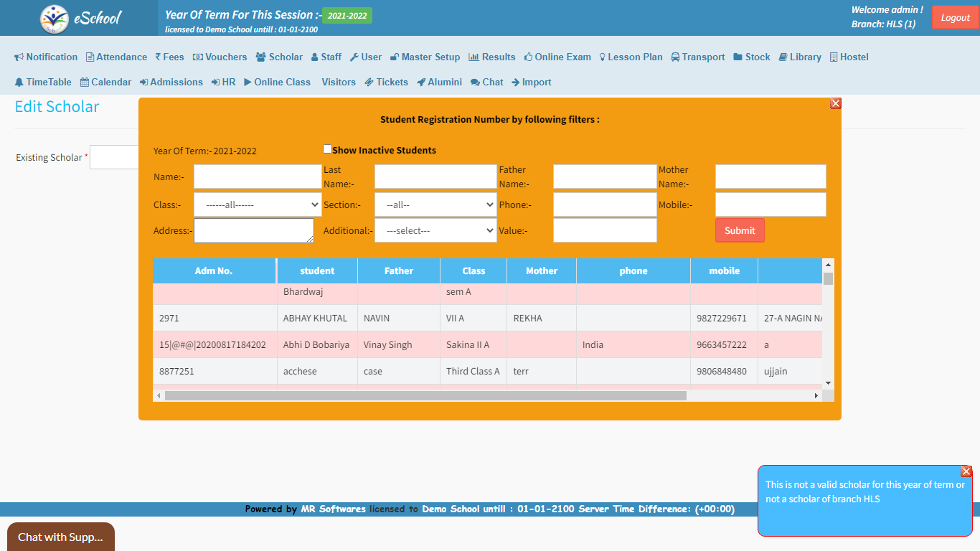This screenshot has width=980, height=551.
Task: Enable Show Inactive Students checkbox
Action: (x=328, y=149)
